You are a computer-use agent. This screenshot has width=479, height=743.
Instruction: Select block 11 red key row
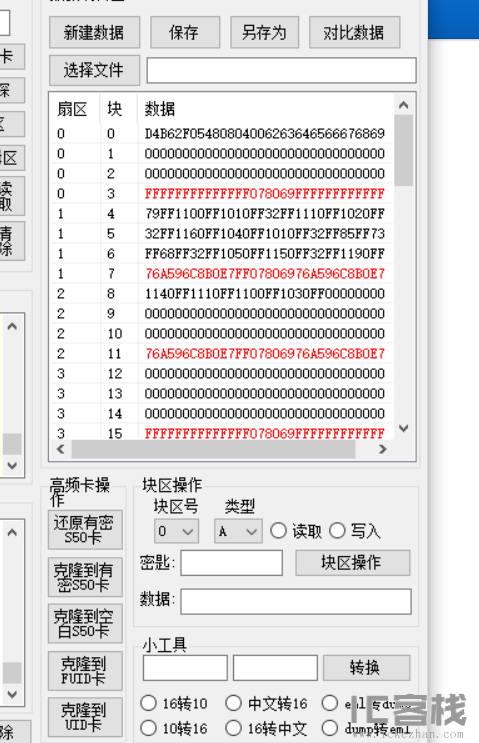click(222, 354)
